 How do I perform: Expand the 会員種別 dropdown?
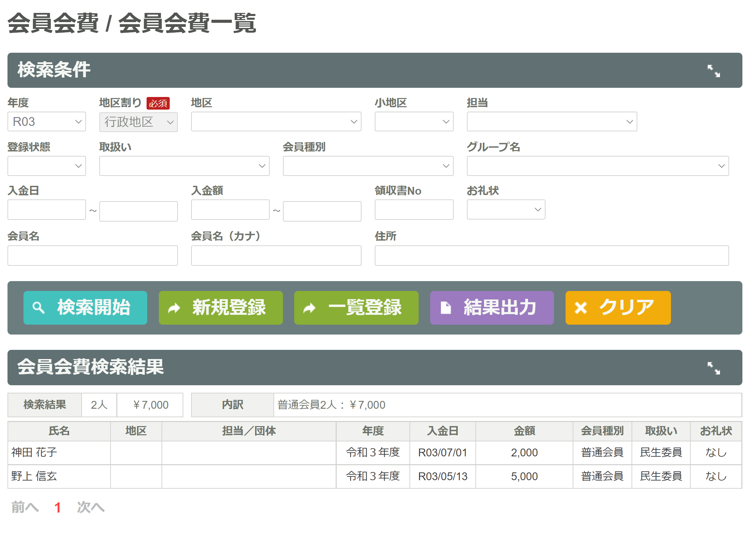click(368, 166)
